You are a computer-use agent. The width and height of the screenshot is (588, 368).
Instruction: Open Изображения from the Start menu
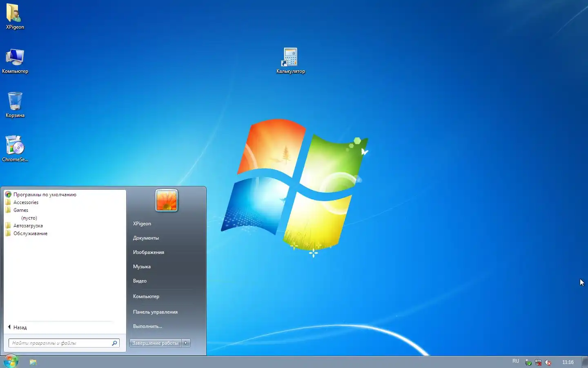[149, 252]
